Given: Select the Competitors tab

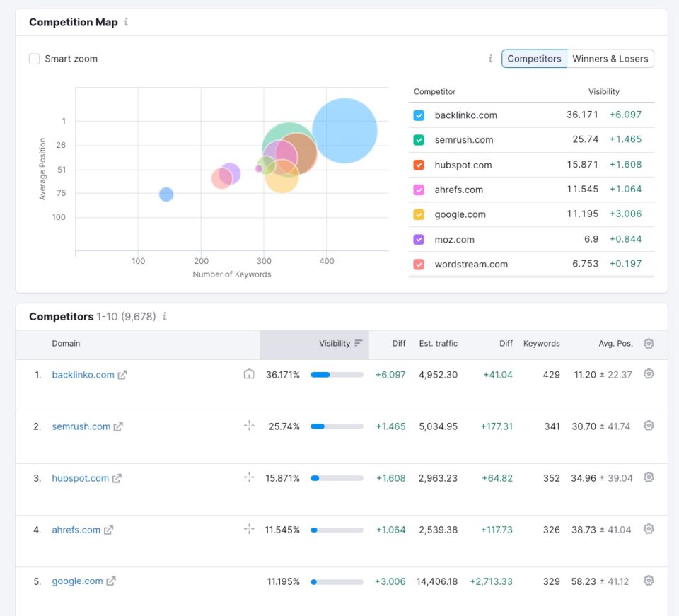Looking at the screenshot, I should [534, 59].
